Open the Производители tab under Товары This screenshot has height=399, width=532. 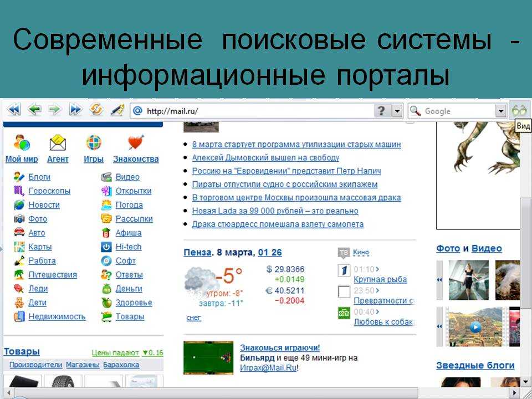point(35,365)
